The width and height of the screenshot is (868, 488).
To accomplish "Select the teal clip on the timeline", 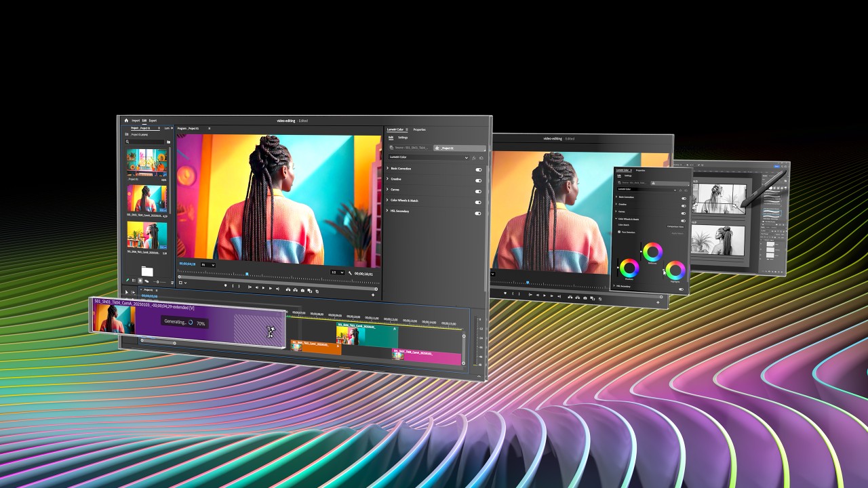I will pyautogui.click(x=367, y=335).
